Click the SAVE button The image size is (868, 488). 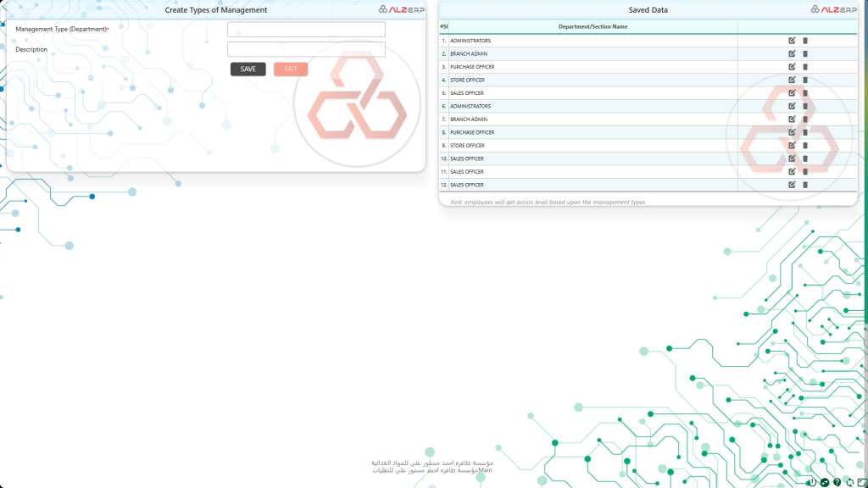click(x=248, y=69)
